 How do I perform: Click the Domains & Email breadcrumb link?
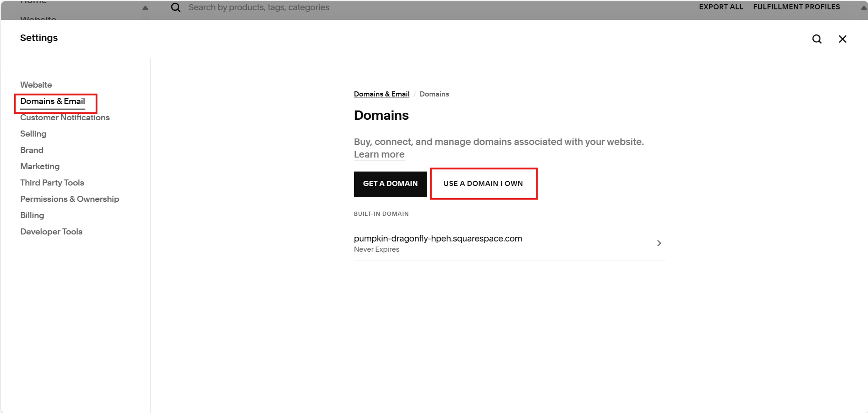coord(382,94)
